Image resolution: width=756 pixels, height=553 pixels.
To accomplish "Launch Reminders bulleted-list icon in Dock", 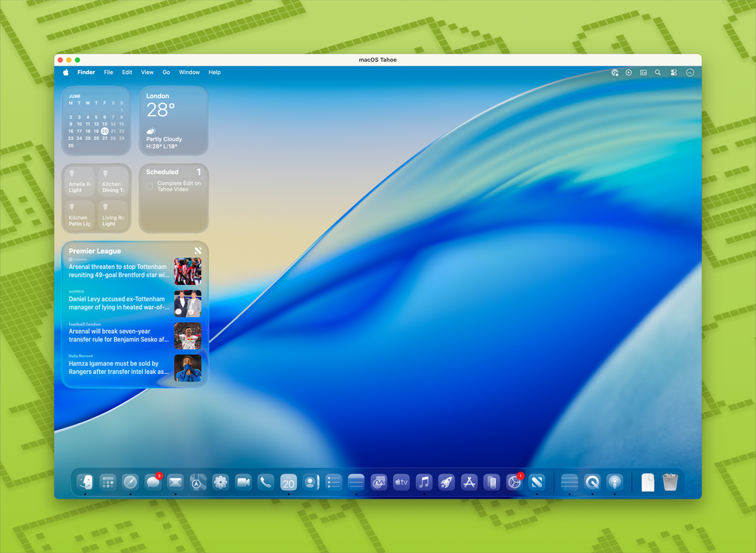I will (x=333, y=482).
